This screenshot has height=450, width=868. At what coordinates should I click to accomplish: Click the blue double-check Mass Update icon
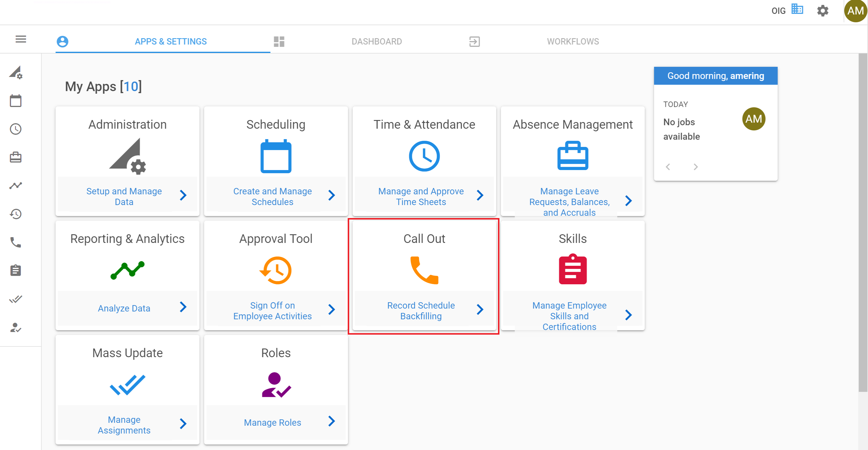(127, 385)
